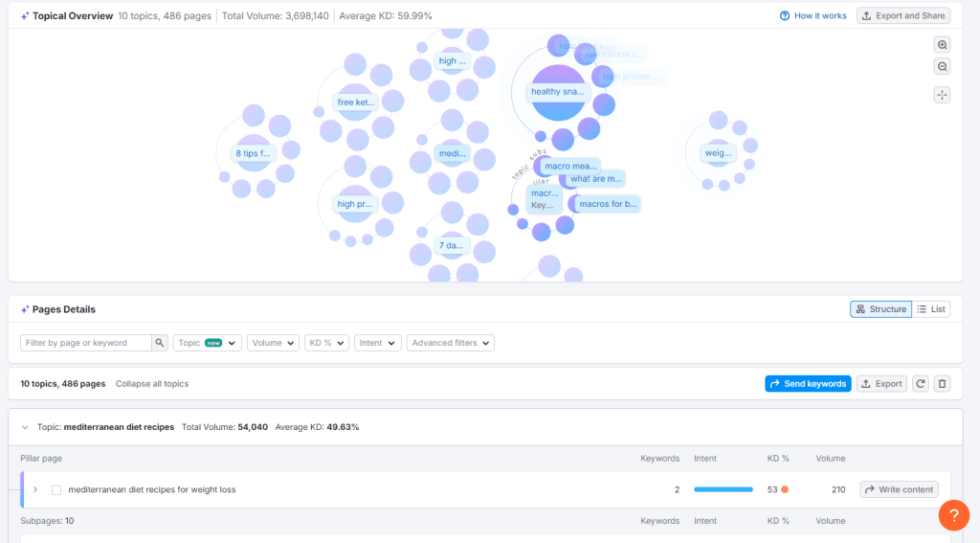The height and width of the screenshot is (543, 980).
Task: Expand the Advanced filters dropdown
Action: (450, 343)
